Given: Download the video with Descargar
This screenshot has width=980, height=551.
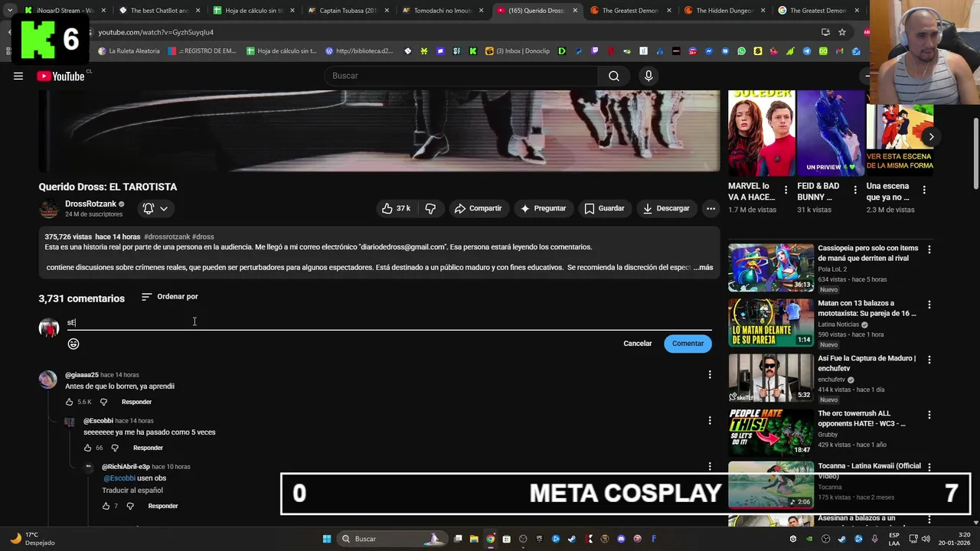Looking at the screenshot, I should coord(666,208).
